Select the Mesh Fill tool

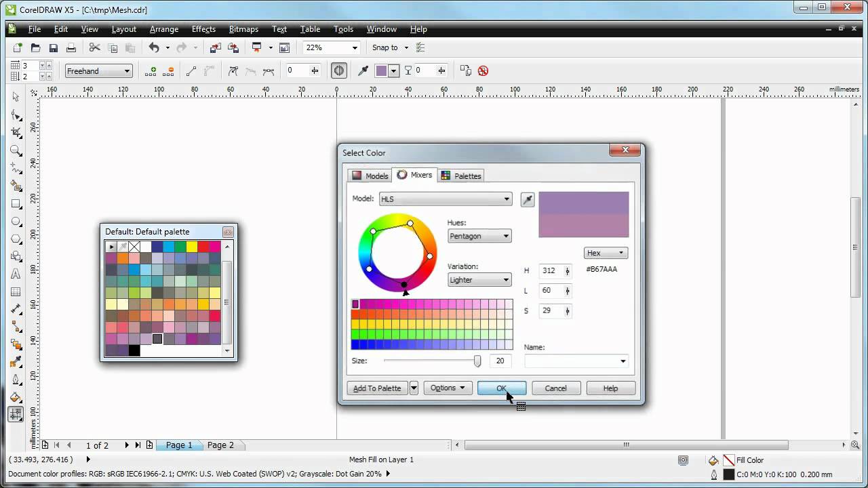click(x=16, y=414)
